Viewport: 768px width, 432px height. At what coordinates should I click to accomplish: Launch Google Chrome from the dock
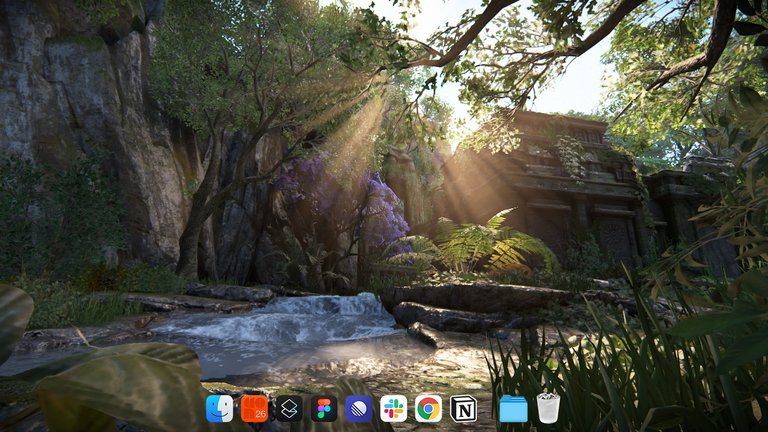coord(428,408)
